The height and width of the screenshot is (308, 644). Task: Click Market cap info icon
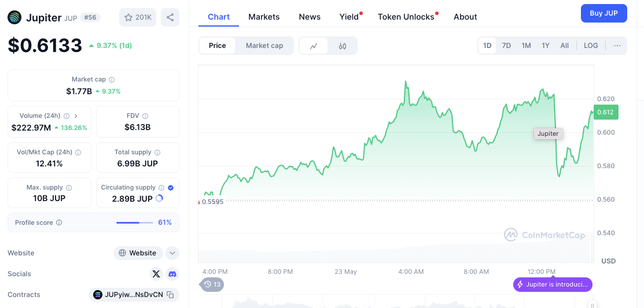[112, 80]
